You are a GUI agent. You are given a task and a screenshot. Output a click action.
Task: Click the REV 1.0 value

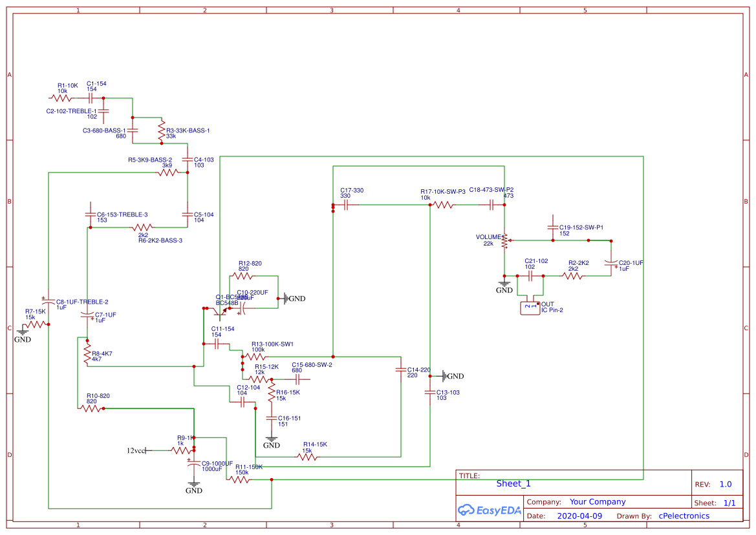726,485
